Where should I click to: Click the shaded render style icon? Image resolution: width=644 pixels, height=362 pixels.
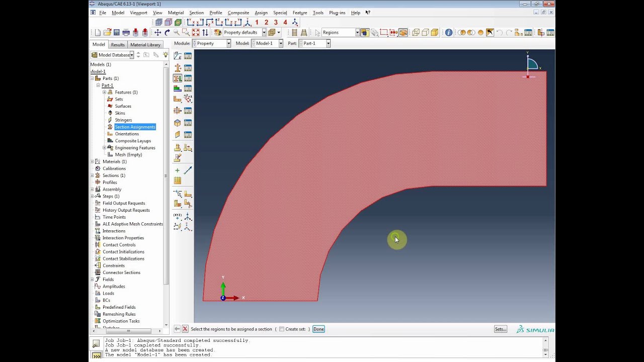(x=435, y=33)
